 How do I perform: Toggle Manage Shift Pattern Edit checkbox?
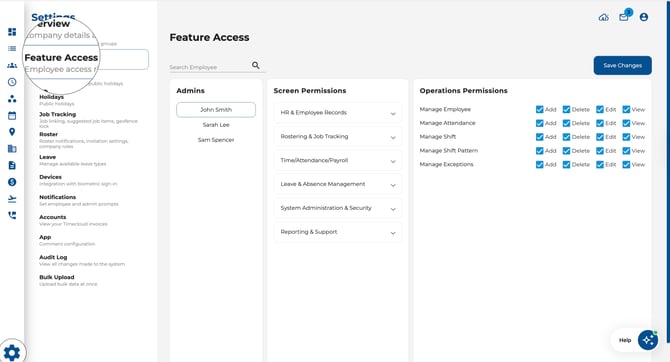click(600, 151)
